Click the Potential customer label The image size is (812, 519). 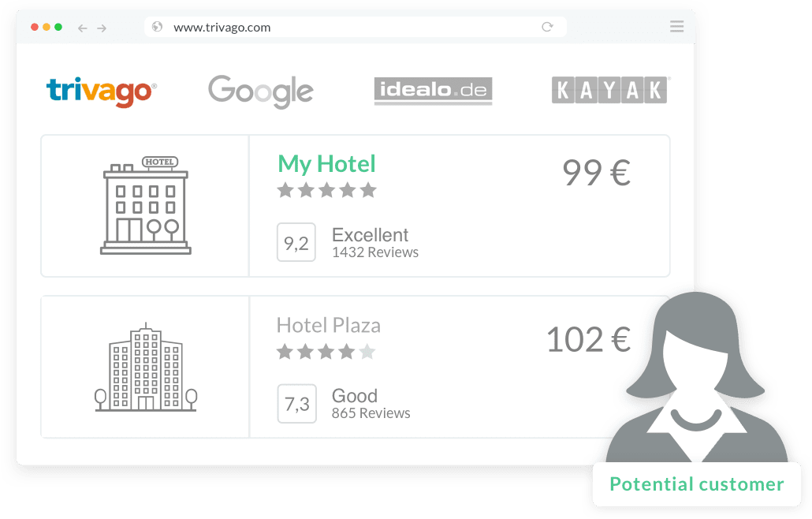[x=697, y=484]
